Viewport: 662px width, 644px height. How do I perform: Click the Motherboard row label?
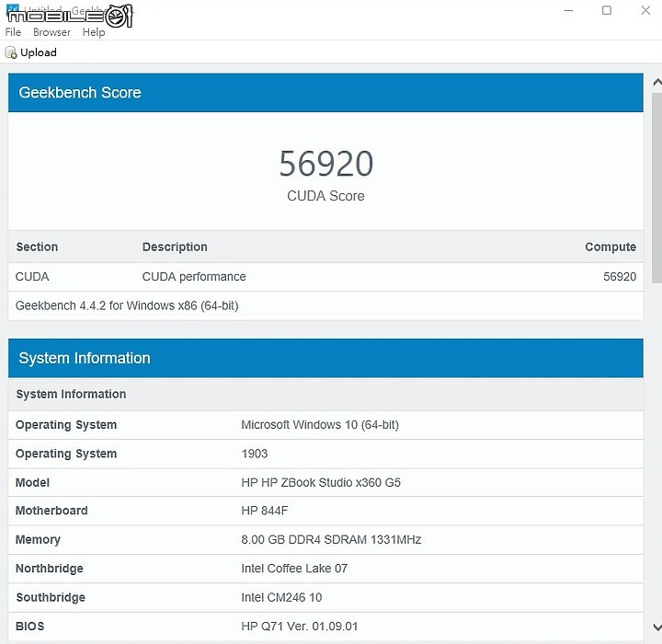[51, 511]
